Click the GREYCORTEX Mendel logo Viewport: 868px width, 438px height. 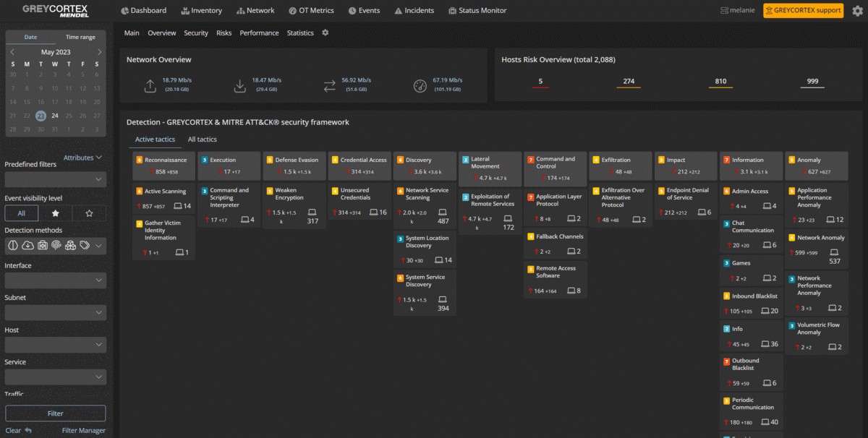click(x=55, y=11)
